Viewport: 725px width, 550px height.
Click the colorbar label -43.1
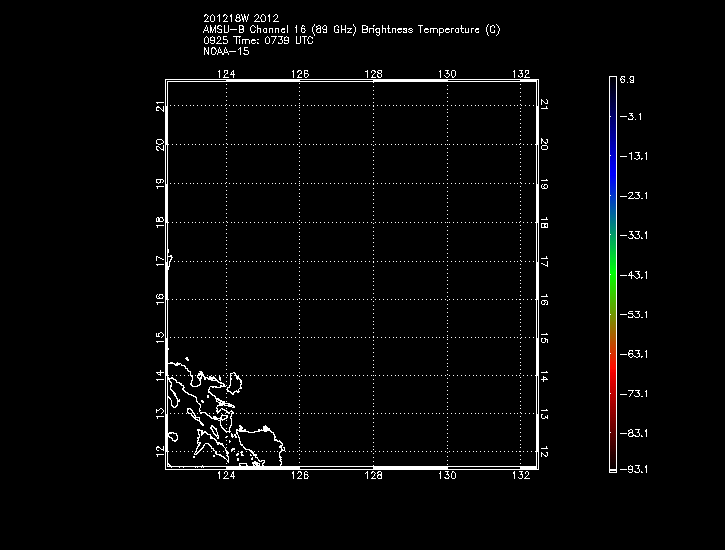point(633,275)
